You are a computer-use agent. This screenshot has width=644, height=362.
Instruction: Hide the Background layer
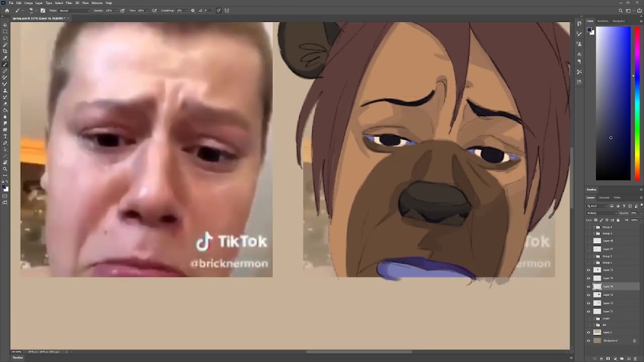pyautogui.click(x=589, y=340)
